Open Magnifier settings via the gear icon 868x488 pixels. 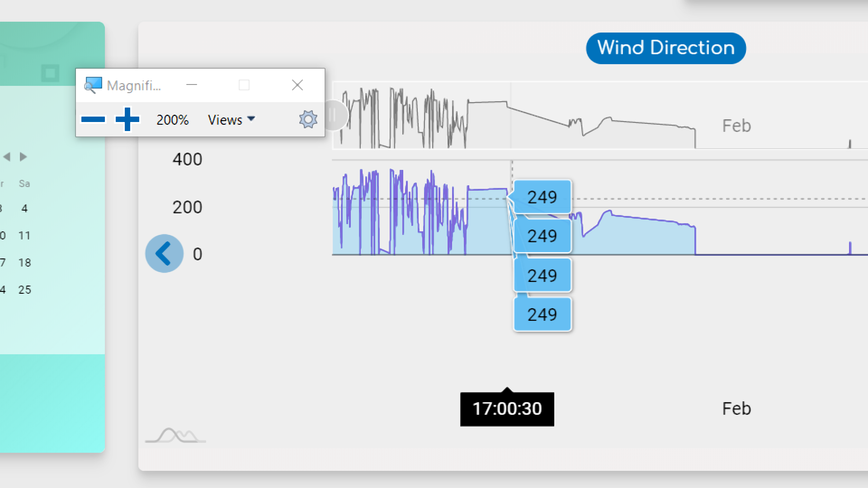pos(307,119)
